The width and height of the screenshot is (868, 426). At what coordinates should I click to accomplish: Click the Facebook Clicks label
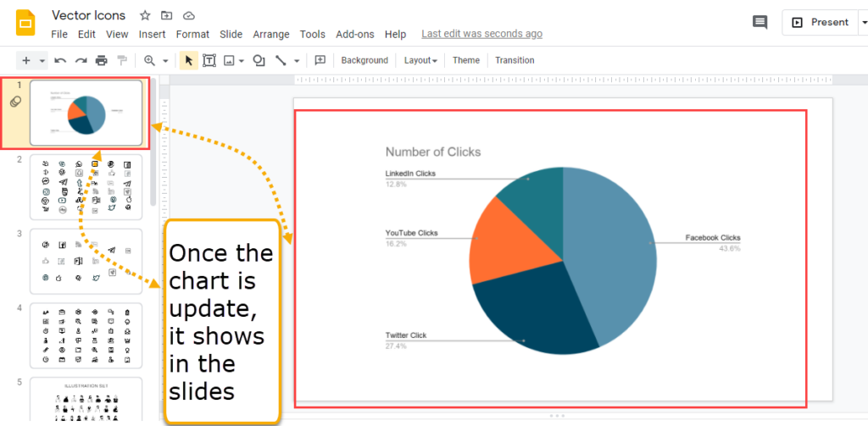(x=712, y=238)
